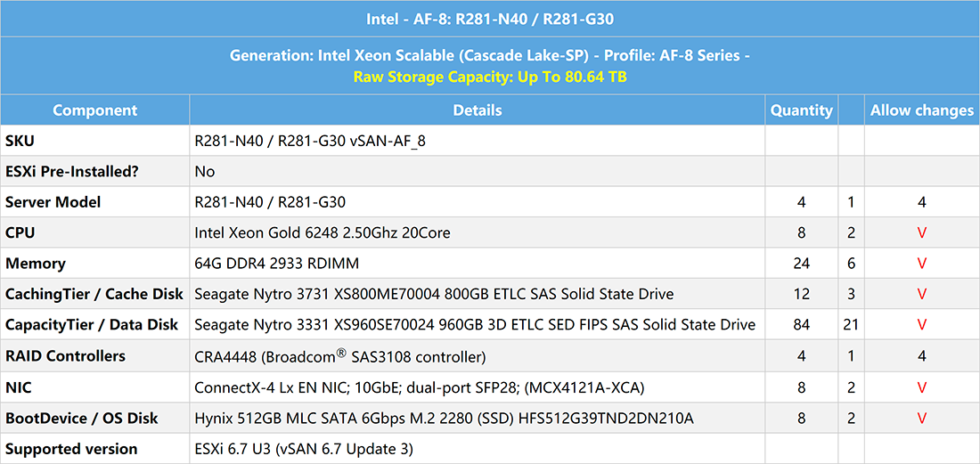Click the red V in the Memory row
The width and height of the screenshot is (980, 464).
point(921,264)
